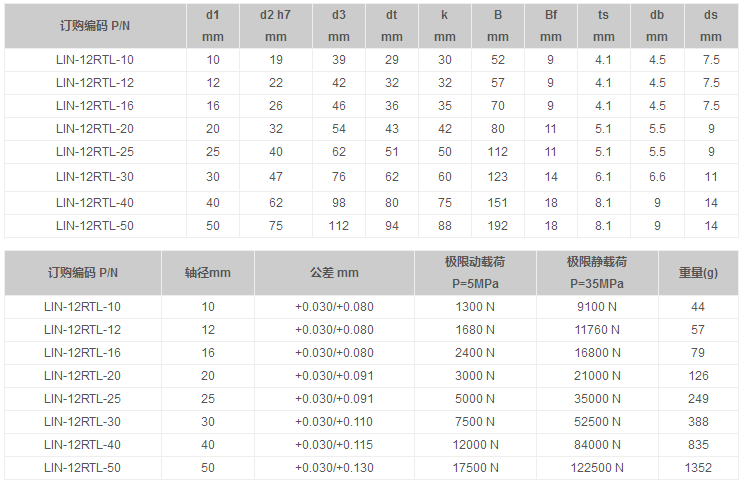
Task: Click the 1300 N dynamic load cell
Action: tap(475, 307)
